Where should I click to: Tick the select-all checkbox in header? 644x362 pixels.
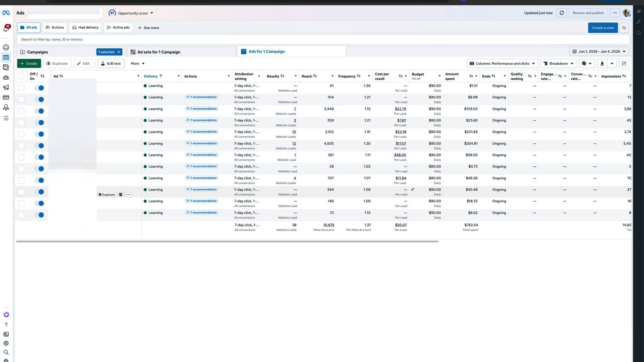point(21,76)
